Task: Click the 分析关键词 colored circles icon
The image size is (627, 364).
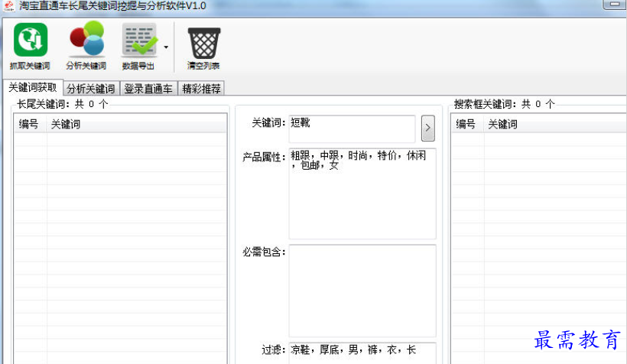Action: (86, 38)
